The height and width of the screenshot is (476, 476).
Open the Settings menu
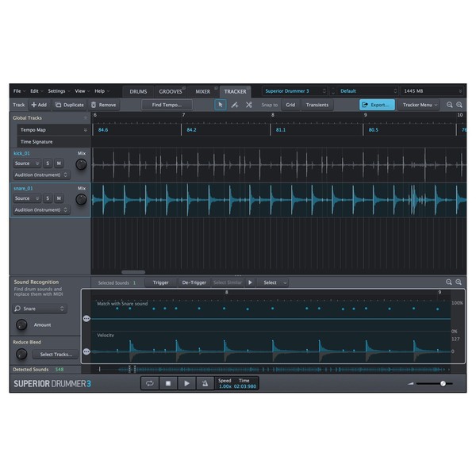(57, 91)
